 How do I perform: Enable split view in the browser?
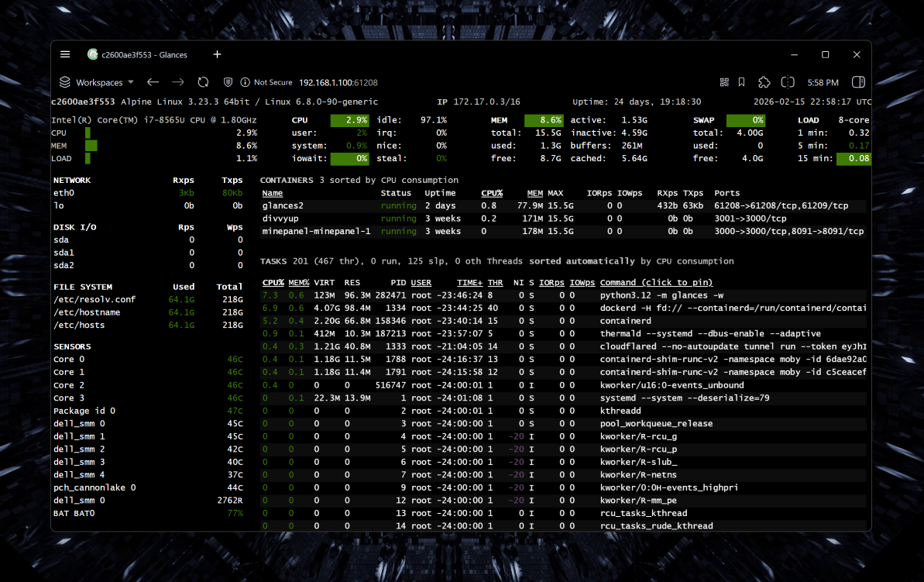788,81
